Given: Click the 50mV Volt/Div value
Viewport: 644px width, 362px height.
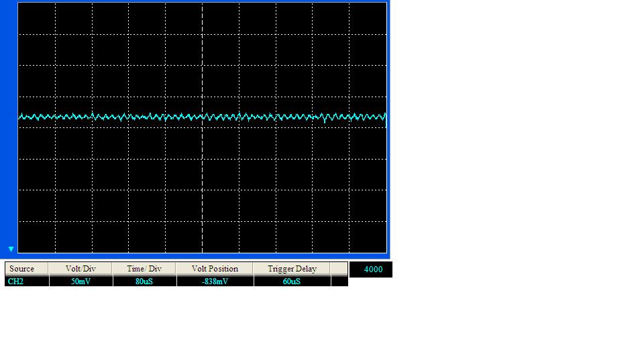Looking at the screenshot, I should click(x=81, y=281).
